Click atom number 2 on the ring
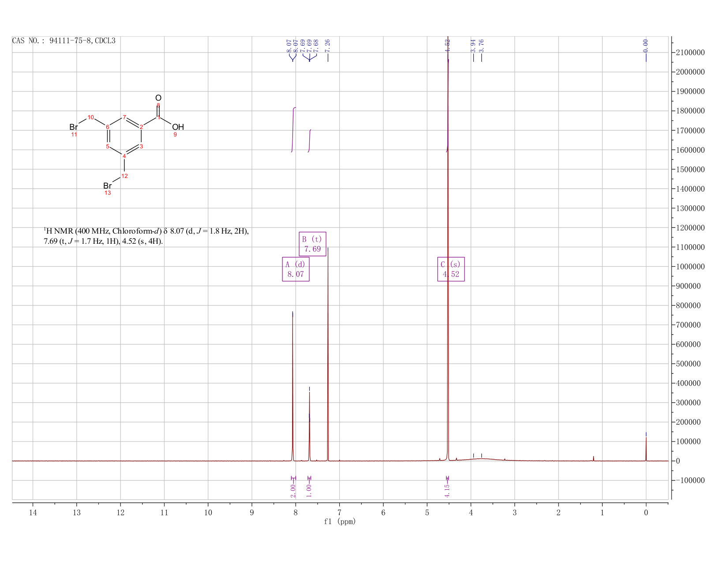The width and height of the screenshot is (728, 563). pyautogui.click(x=141, y=127)
